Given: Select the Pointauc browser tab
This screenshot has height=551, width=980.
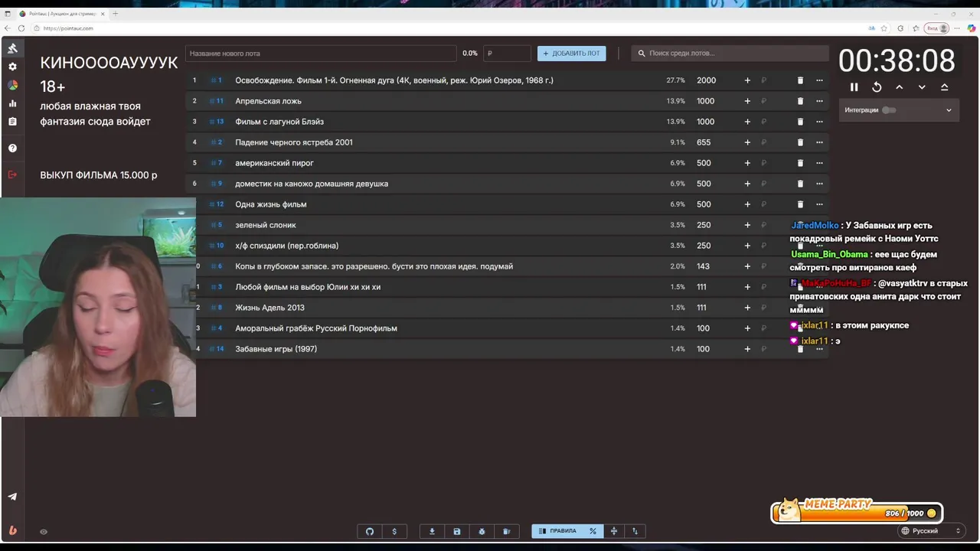Looking at the screenshot, I should (x=61, y=14).
